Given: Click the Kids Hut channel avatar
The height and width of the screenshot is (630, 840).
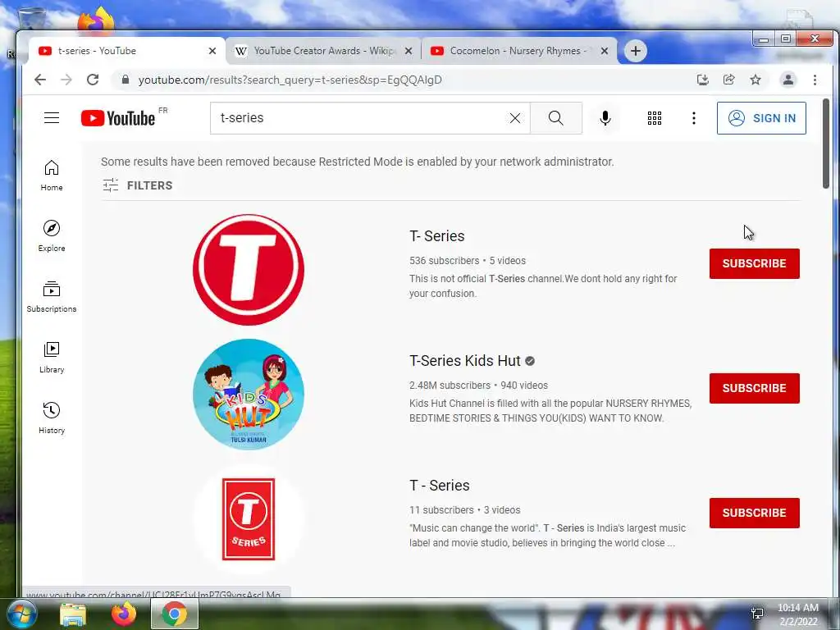Looking at the screenshot, I should [x=249, y=395].
